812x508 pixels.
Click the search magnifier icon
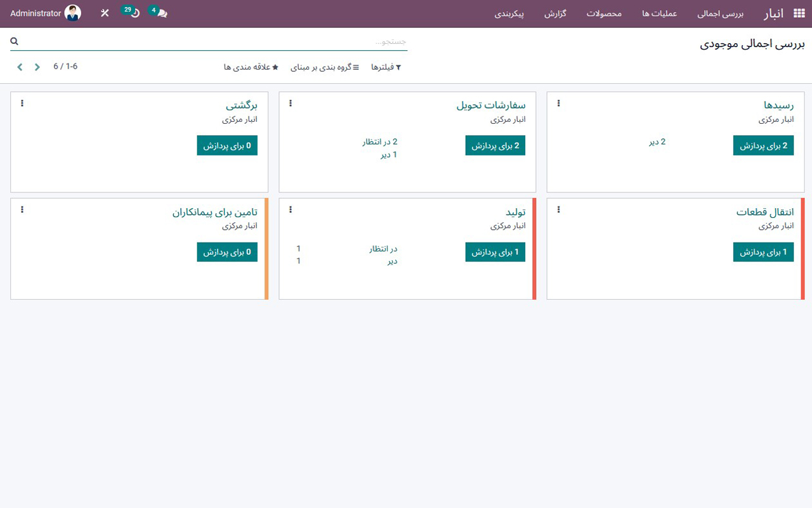pos(14,41)
